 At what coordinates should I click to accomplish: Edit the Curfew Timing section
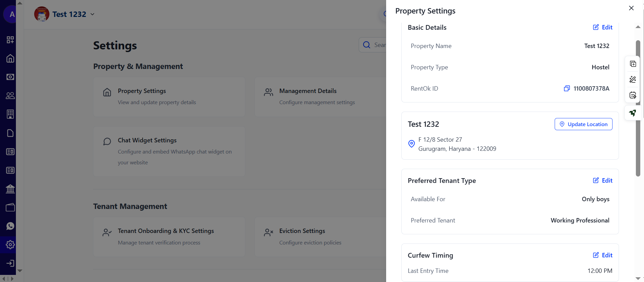tap(603, 255)
